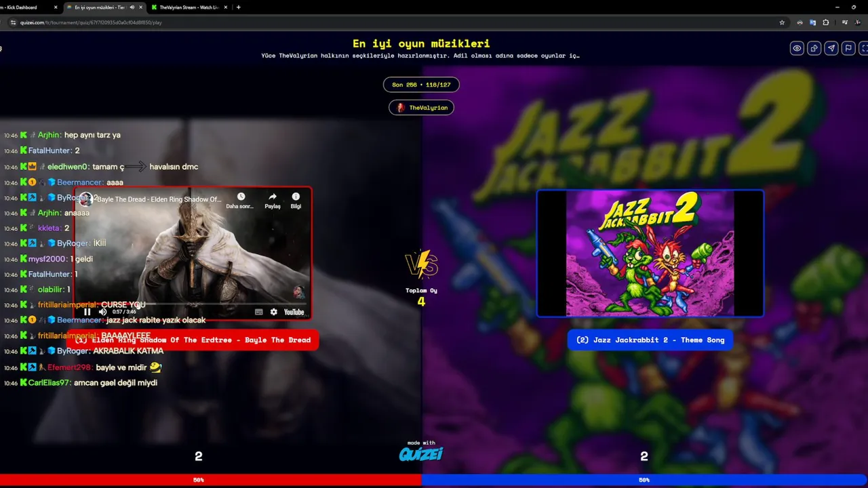Image resolution: width=868 pixels, height=488 pixels.
Task: Click the channel avatar in video title bar
Action: pyautogui.click(x=85, y=199)
